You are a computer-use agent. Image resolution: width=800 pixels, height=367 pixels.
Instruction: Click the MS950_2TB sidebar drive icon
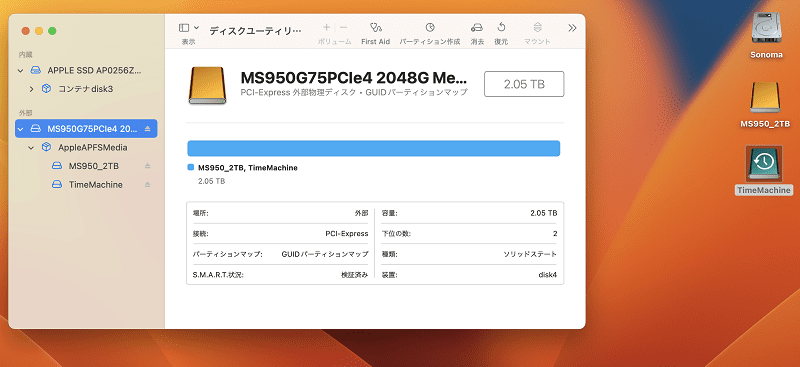pos(57,166)
